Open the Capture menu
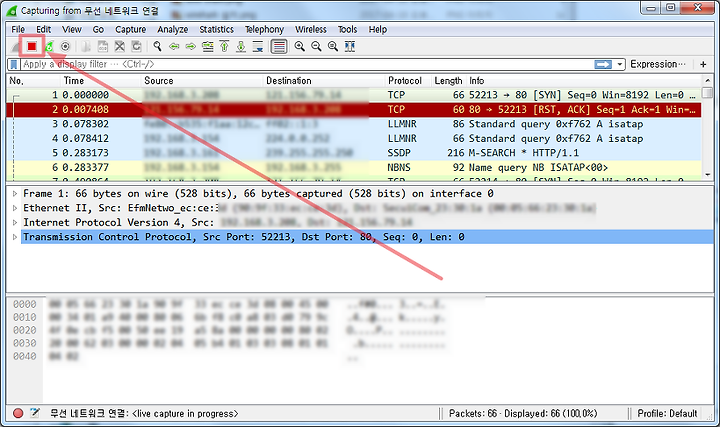Viewport: 720px width, 427px height. click(130, 29)
